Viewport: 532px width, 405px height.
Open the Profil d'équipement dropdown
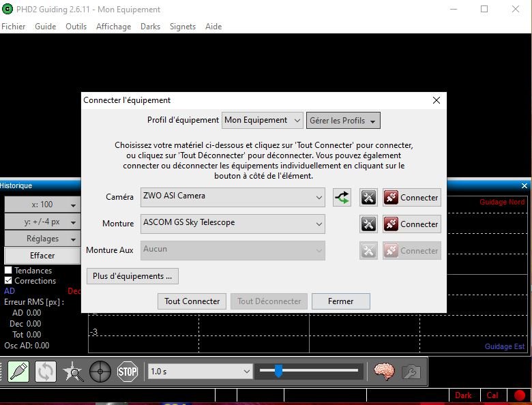(263, 121)
